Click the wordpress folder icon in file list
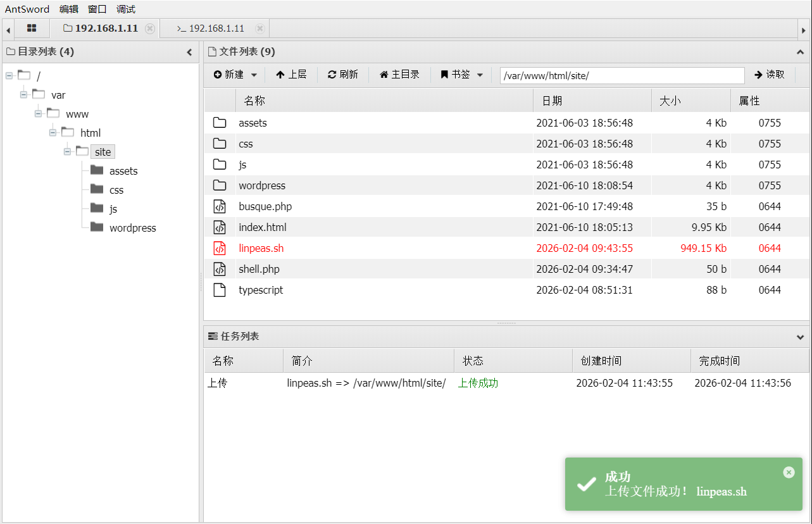 coord(220,185)
